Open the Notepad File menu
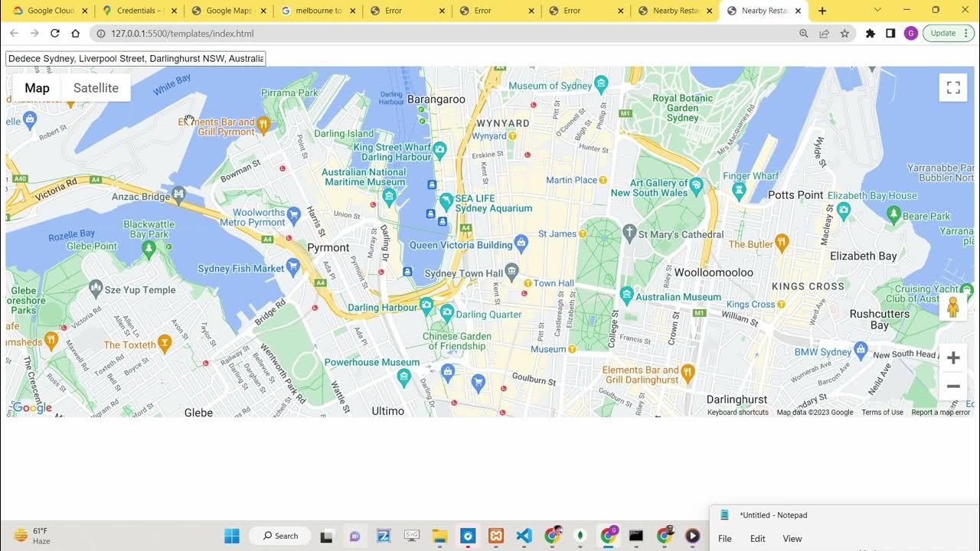 click(x=724, y=539)
